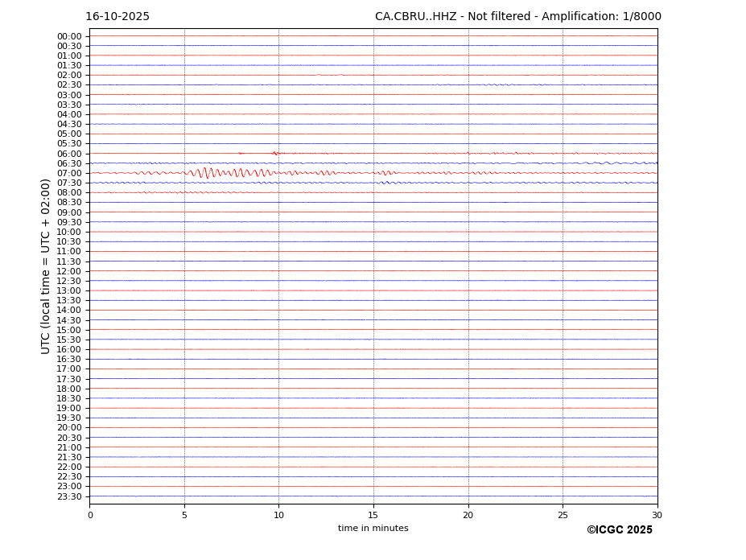The image size is (746, 560).
Task: Click the large red waveform peak at 07:00
Action: pyautogui.click(x=206, y=172)
